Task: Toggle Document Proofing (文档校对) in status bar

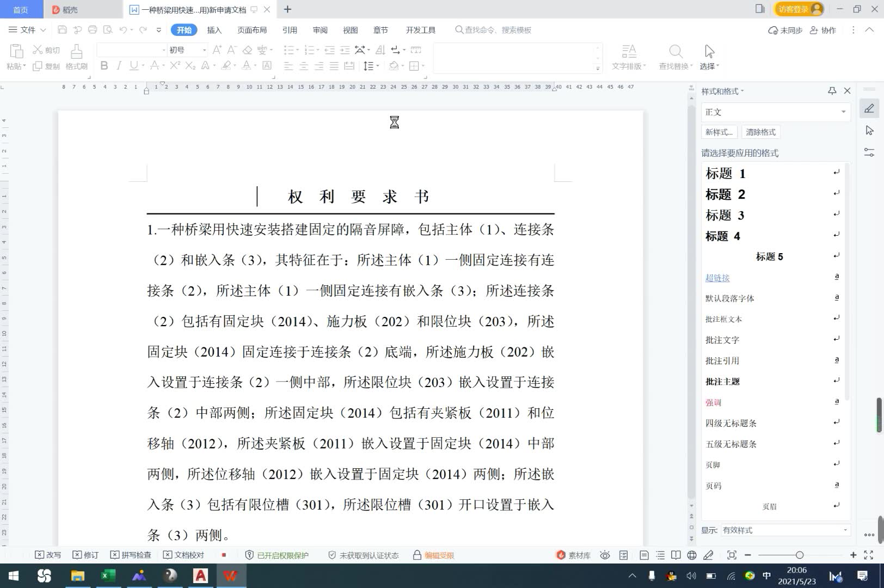Action: click(183, 555)
